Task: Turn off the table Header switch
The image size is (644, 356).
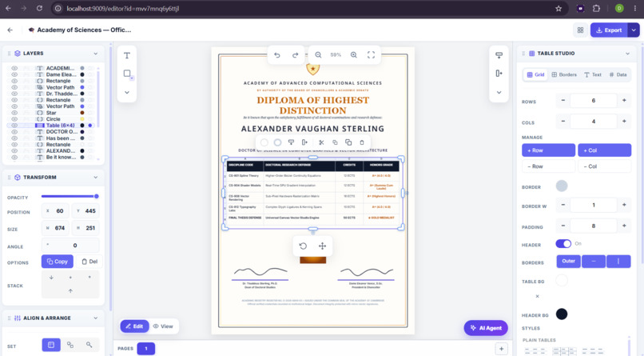Action: point(563,244)
